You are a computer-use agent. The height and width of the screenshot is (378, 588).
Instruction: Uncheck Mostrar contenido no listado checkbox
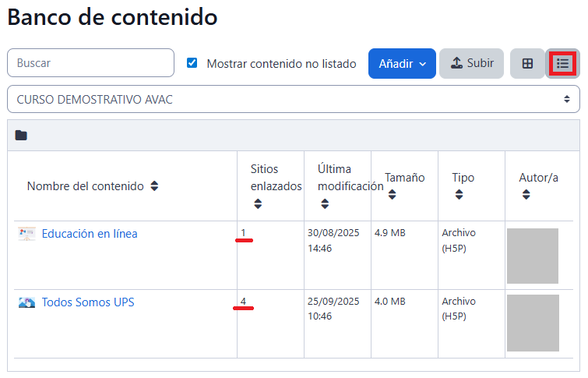(x=192, y=63)
